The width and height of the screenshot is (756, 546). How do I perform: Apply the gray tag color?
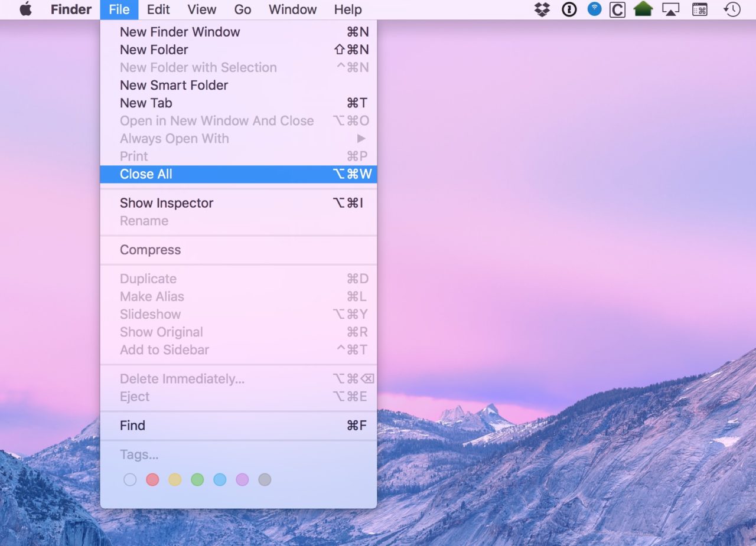click(265, 480)
